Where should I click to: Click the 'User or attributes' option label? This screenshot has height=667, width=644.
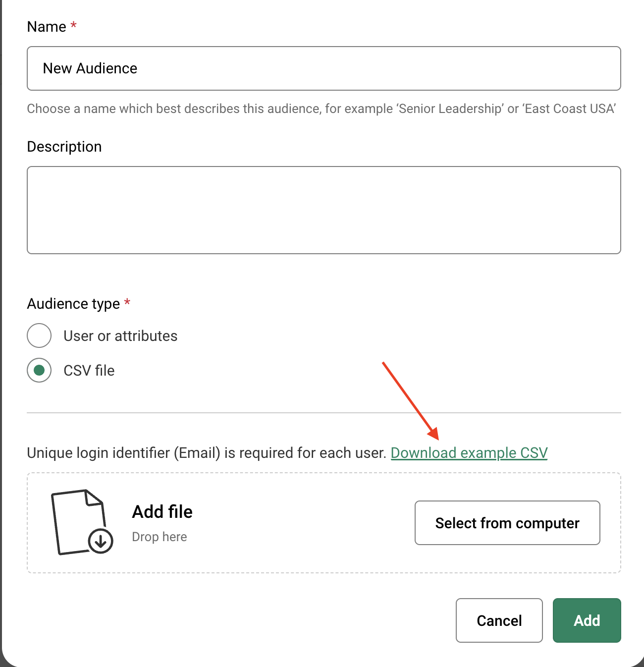coord(120,336)
